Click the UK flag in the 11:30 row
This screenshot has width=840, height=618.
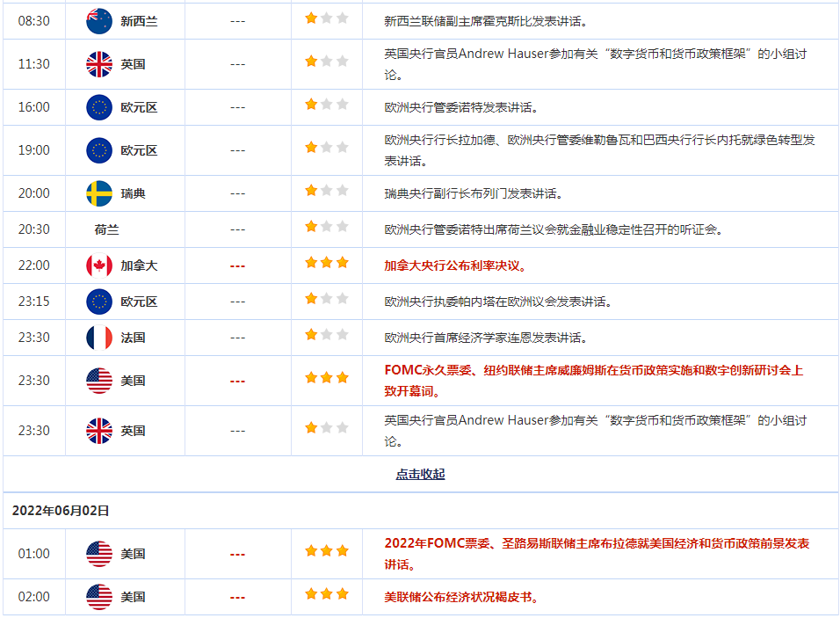pos(99,64)
